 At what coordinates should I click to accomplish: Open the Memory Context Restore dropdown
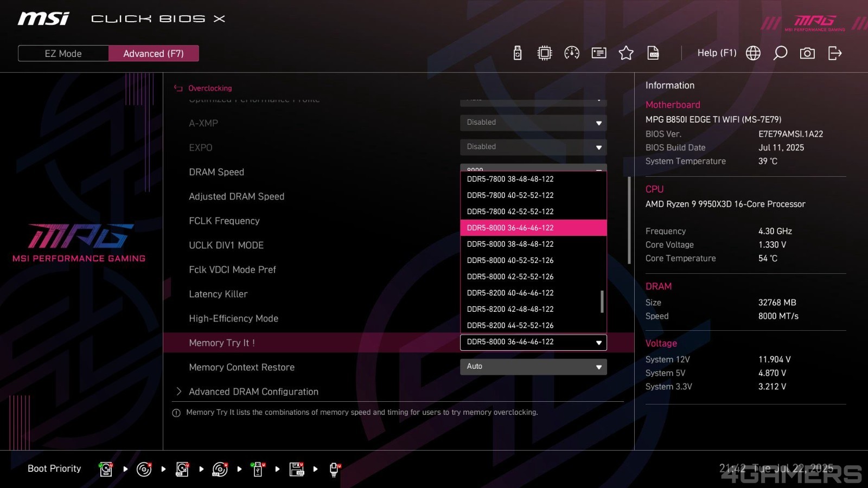coord(533,367)
